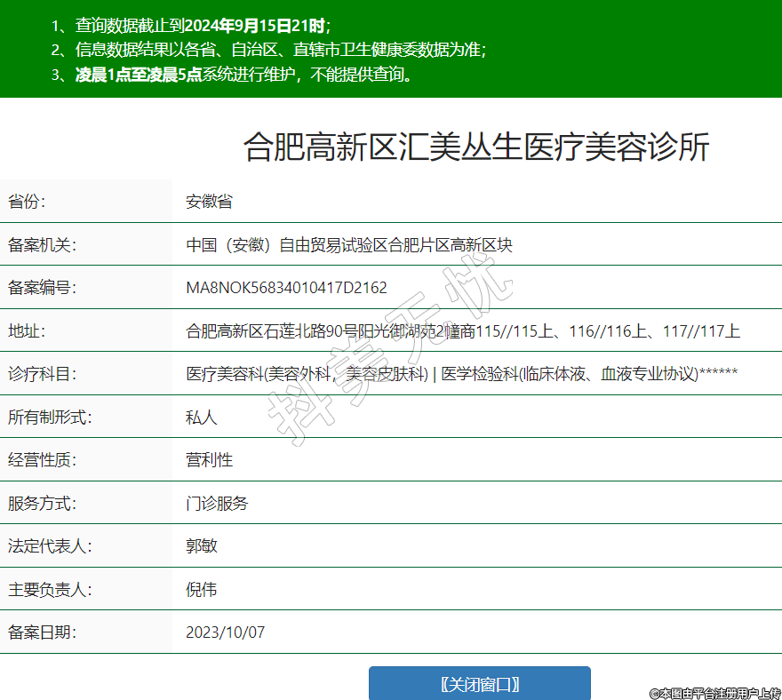782x700 pixels.
Task: Click the clinic title 合肥高新区汇美丛生医疗美容诊所
Action: 476,147
